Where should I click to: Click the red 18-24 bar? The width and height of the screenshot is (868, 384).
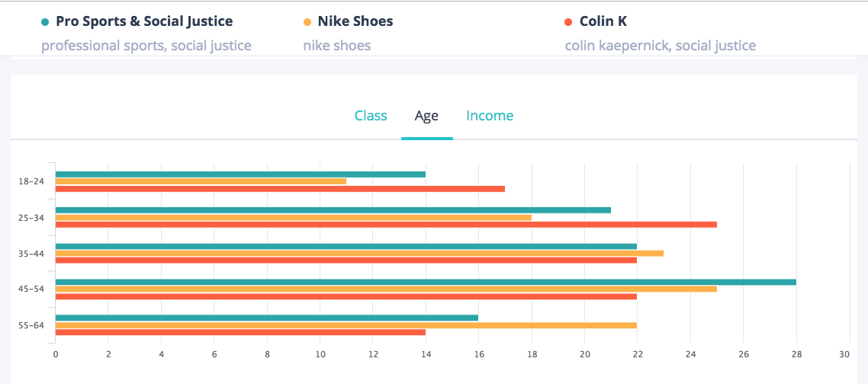pyautogui.click(x=280, y=189)
